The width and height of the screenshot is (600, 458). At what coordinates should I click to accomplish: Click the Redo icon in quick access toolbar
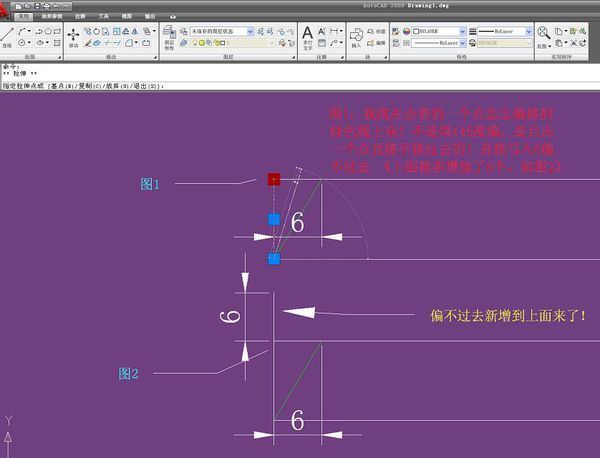(65, 7)
